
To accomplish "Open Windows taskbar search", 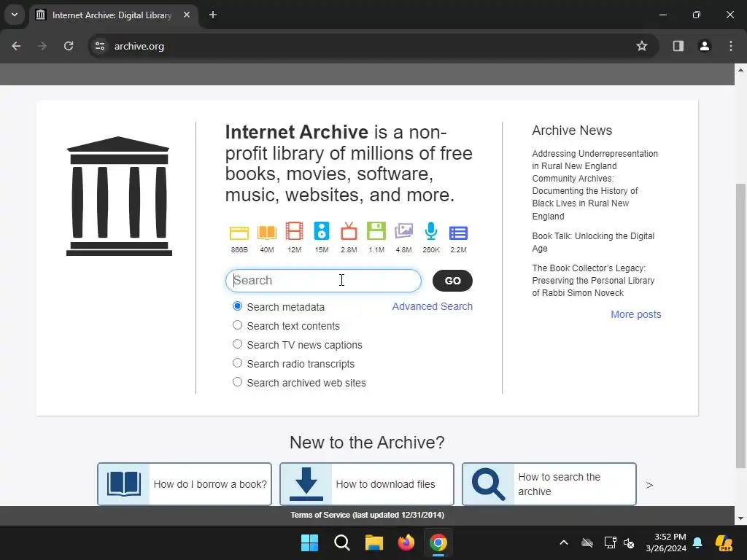I will (x=341, y=542).
